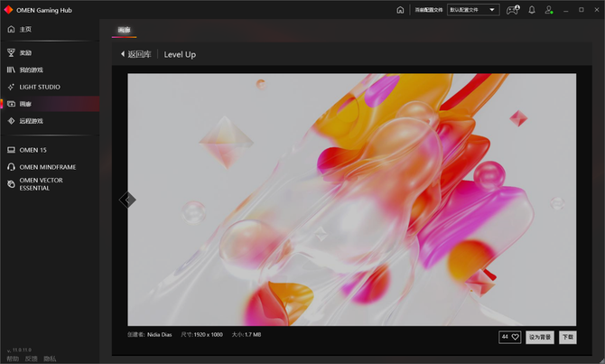Click the OMEN diamond logo
Image resolution: width=605 pixels, height=364 pixels.
[8, 10]
